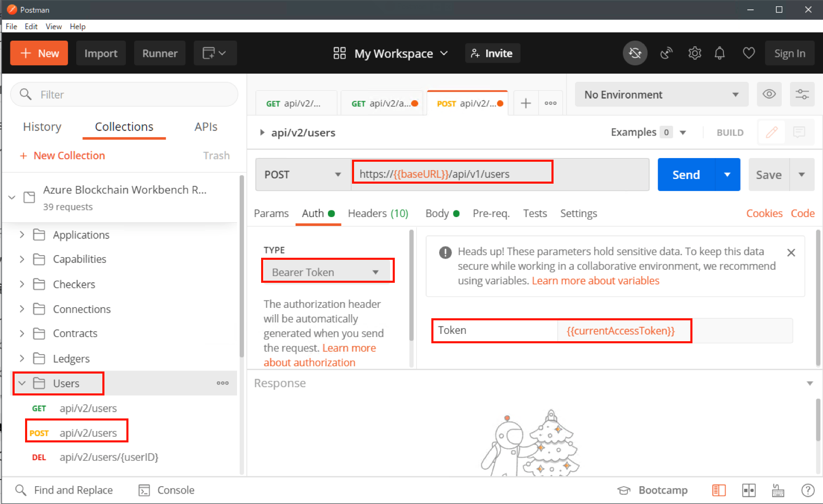Click the sync status icon in header
Image resolution: width=823 pixels, height=504 pixels.
[635, 53]
